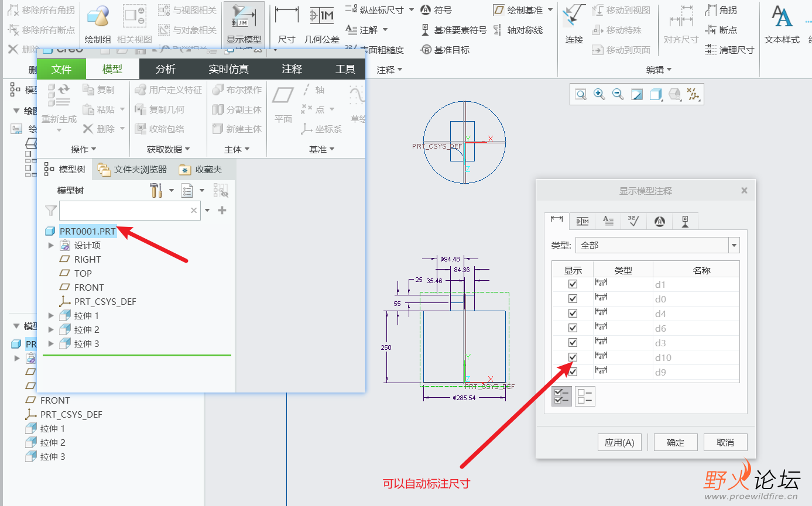This screenshot has width=812, height=506.
Task: Click the model tree search input field
Action: 130,211
